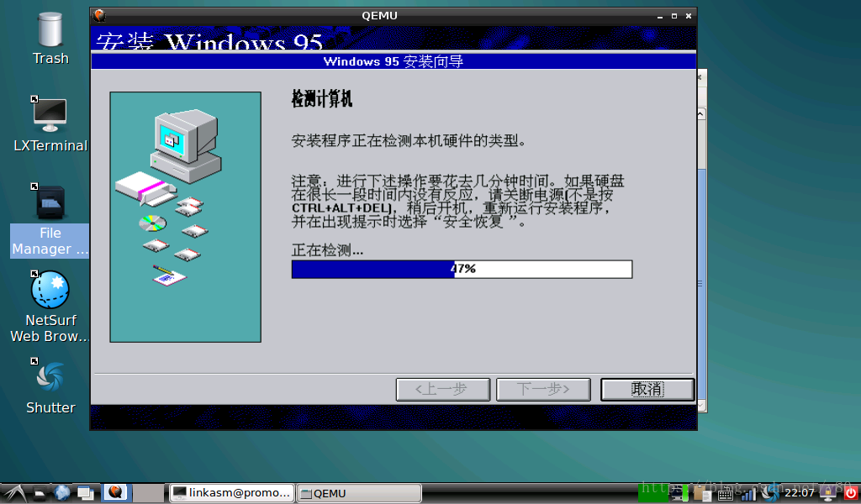Click the 取消 cancel button
This screenshot has width=861, height=504.
tap(647, 390)
